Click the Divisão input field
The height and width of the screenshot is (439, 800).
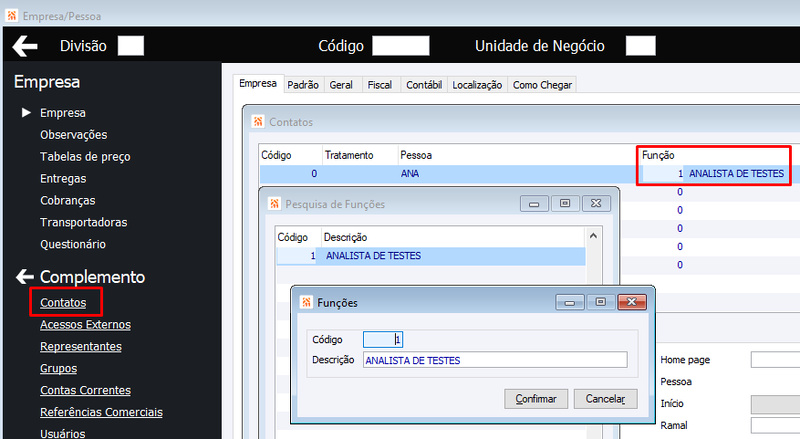pos(131,45)
